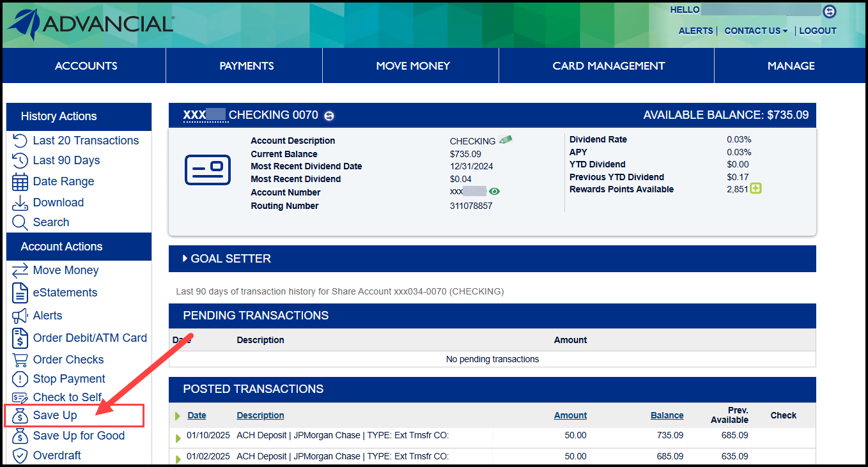Reveal account number with the eye icon
868x467 pixels.
pos(495,191)
